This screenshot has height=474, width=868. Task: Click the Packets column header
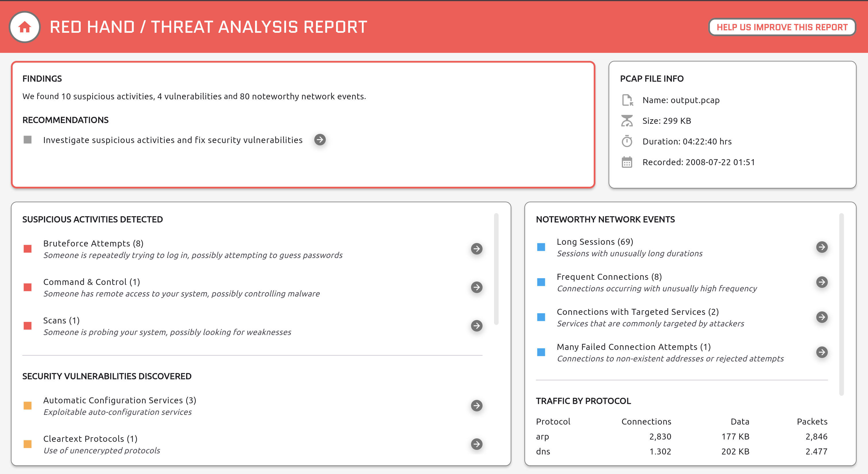[x=812, y=421]
